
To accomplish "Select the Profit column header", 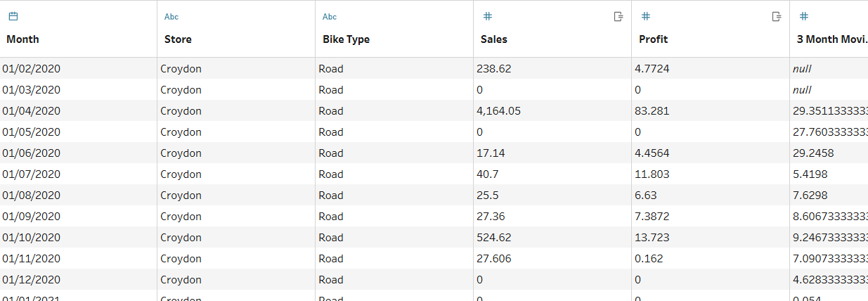I will [653, 39].
